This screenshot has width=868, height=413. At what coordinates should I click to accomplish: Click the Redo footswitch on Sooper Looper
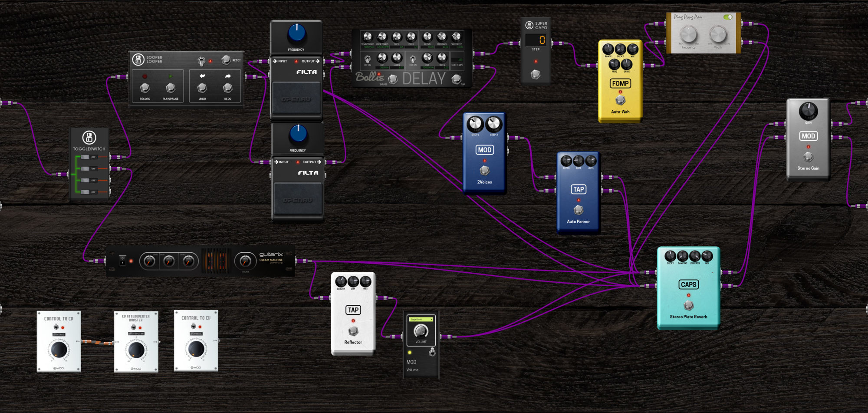click(x=227, y=88)
